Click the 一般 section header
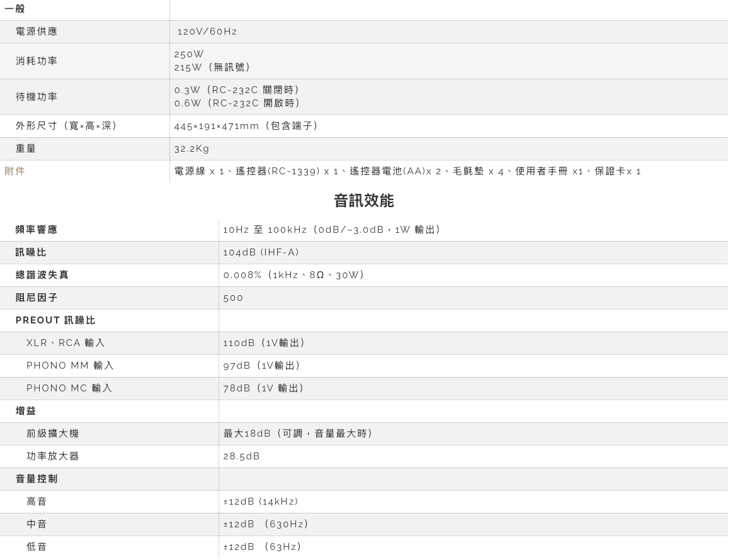733x560 pixels. pyautogui.click(x=14, y=9)
